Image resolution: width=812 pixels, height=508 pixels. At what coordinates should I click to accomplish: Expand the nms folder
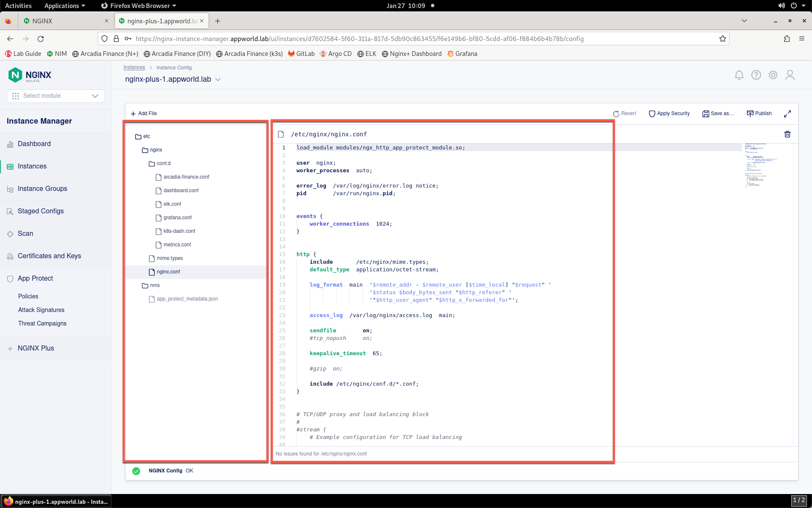point(151,285)
